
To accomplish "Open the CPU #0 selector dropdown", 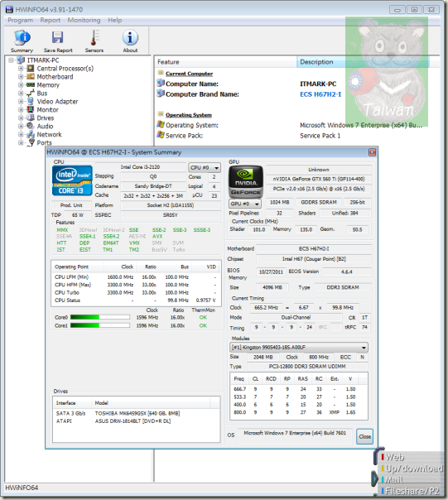I will (205, 167).
